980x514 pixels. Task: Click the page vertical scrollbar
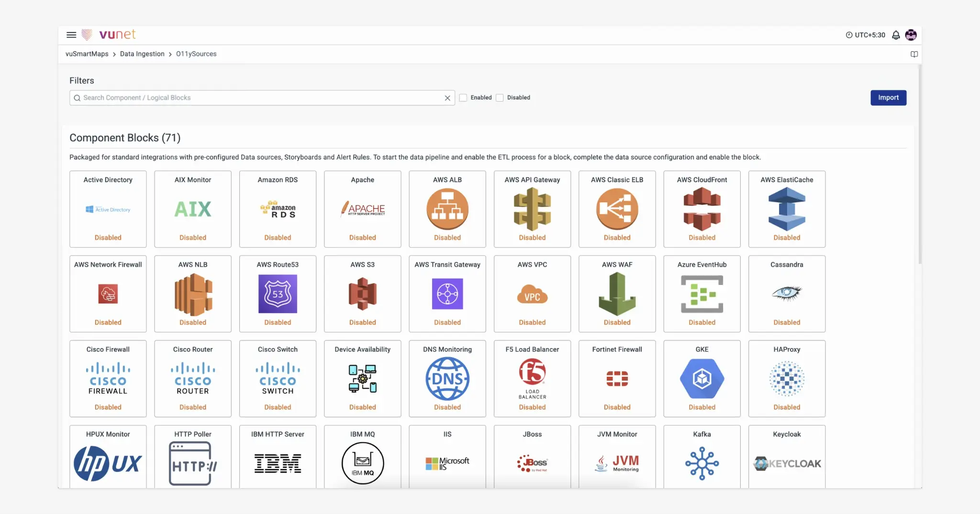pos(920,165)
